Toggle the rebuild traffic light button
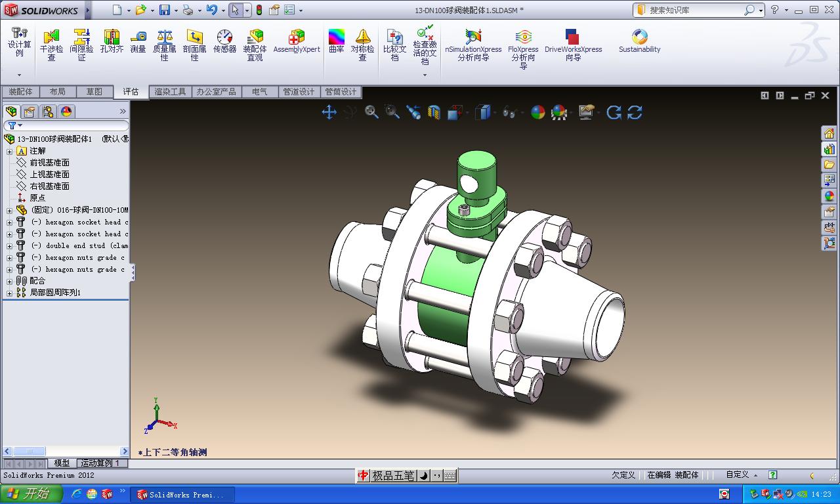 click(259, 10)
